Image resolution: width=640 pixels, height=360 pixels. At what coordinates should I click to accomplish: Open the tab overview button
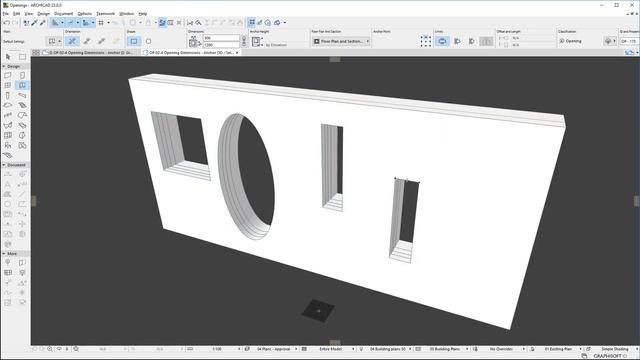pos(36,53)
